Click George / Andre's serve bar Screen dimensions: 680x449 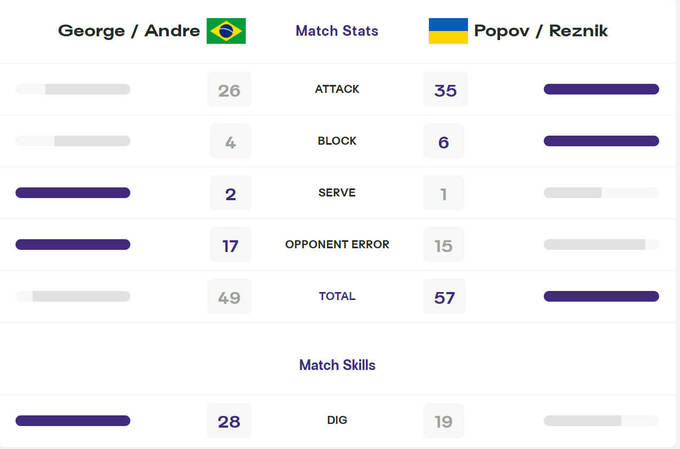click(73, 193)
